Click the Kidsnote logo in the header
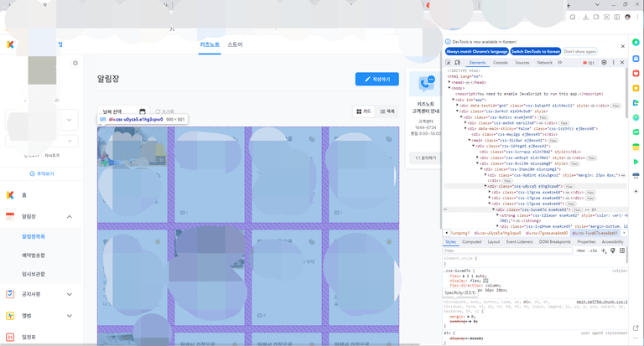The height and width of the screenshot is (346, 644). (x=10, y=44)
